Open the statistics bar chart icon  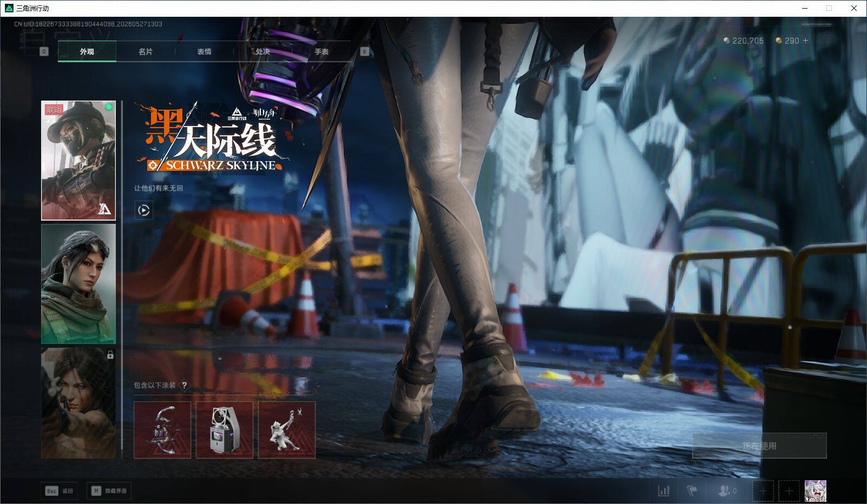pyautogui.click(x=664, y=490)
